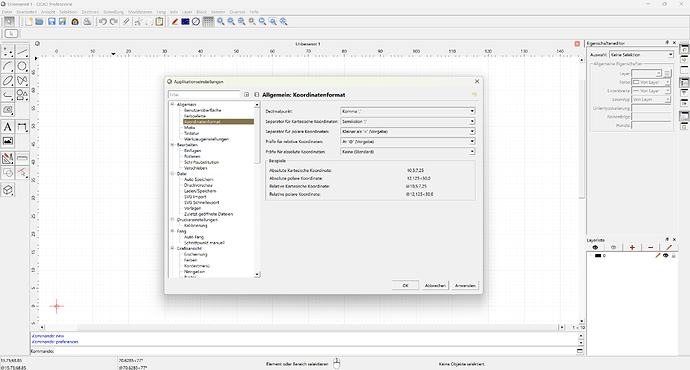Toggle draft mode red pen icon
690x370 pixels.
point(175,22)
